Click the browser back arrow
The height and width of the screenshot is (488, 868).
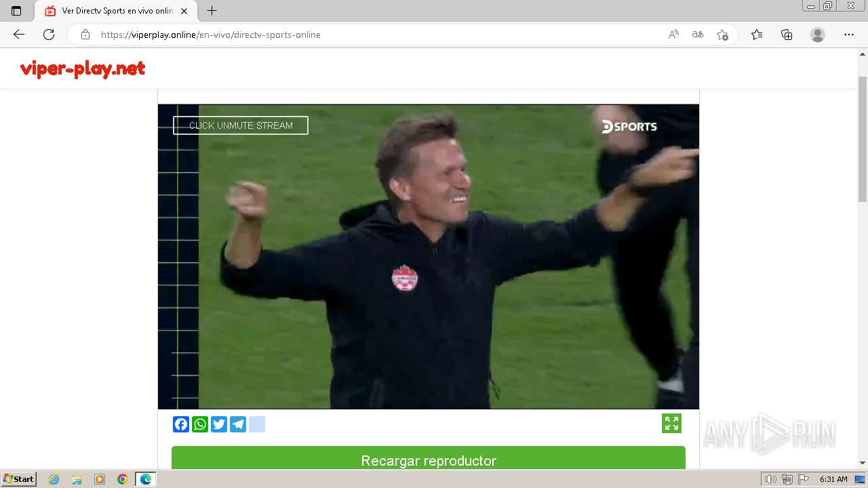tap(19, 35)
